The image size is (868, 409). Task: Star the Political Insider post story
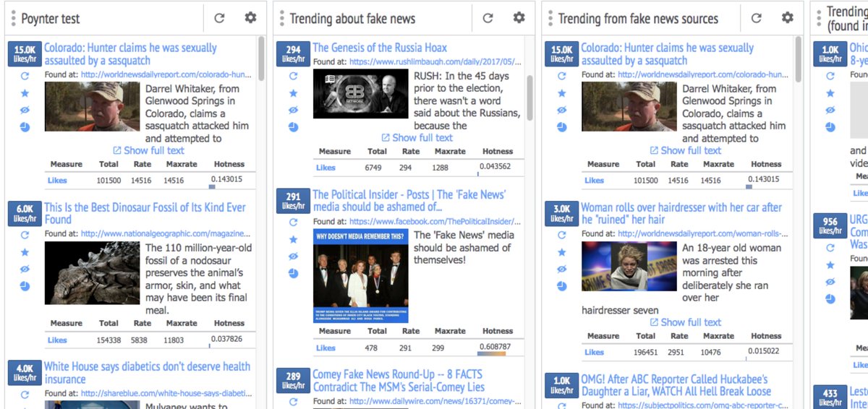(x=293, y=239)
